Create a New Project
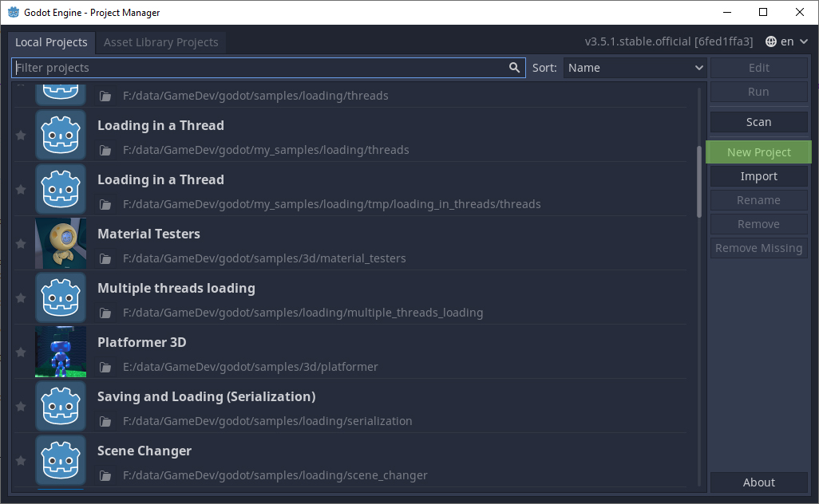 [x=759, y=152]
